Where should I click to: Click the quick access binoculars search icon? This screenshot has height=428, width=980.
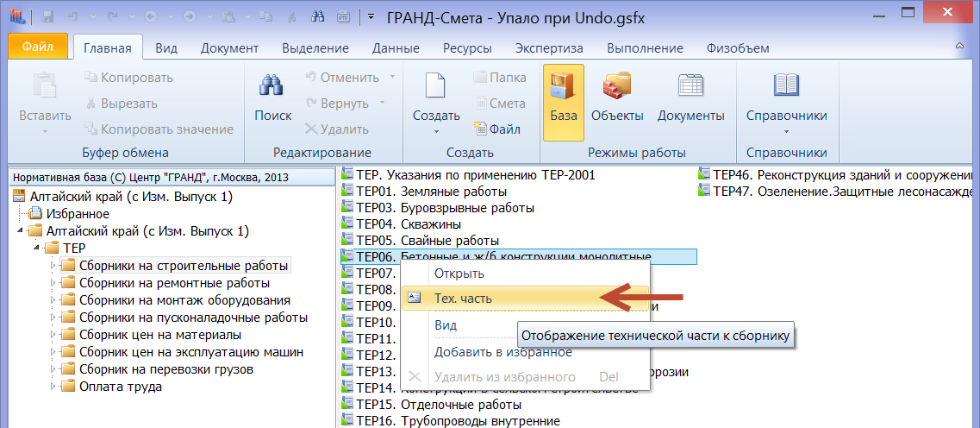[317, 17]
